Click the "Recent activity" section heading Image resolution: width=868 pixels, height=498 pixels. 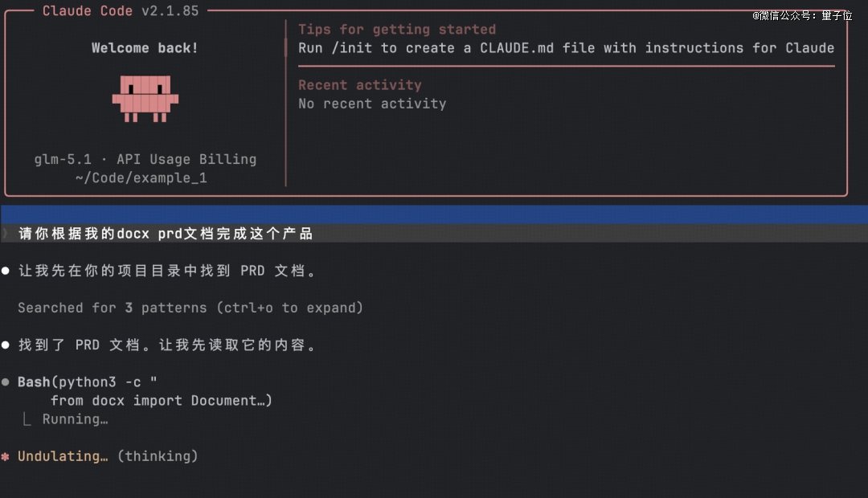(359, 85)
